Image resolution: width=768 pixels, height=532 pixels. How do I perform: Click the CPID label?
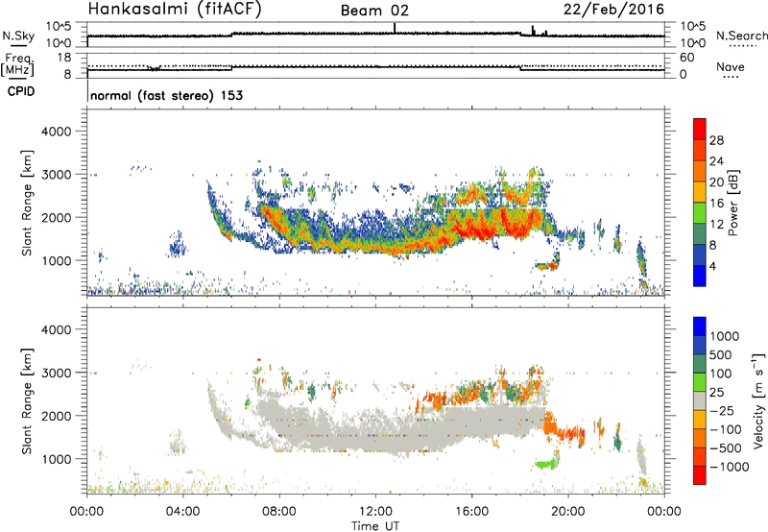point(21,91)
